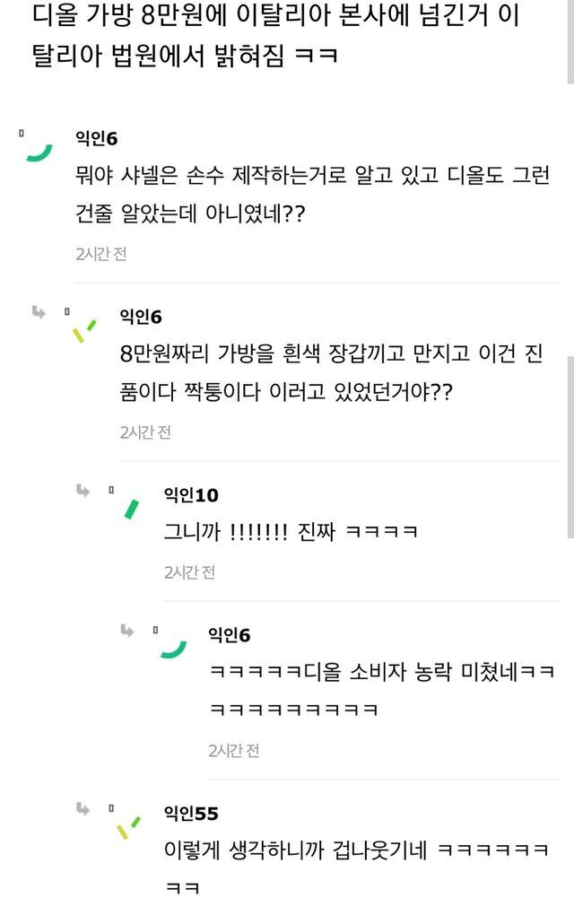Click 익인10's green profile avatar

coord(131,509)
